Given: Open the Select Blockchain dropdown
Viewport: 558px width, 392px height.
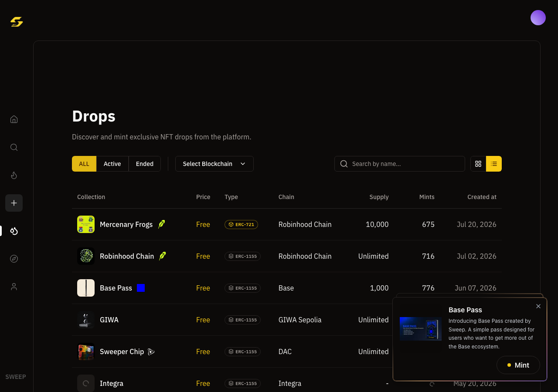Looking at the screenshot, I should [214, 164].
